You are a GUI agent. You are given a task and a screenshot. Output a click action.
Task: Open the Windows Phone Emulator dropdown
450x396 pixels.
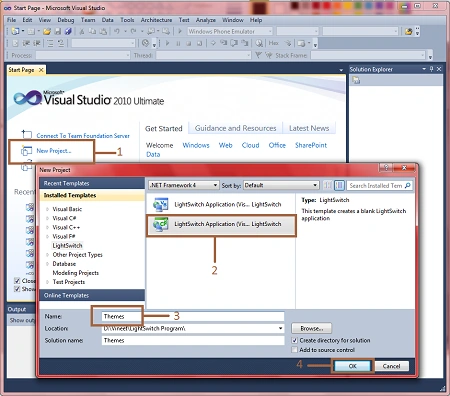[230, 31]
